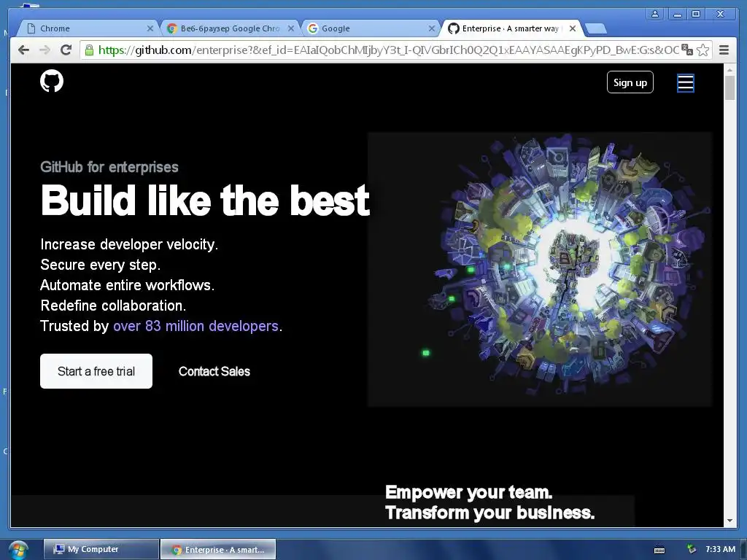Click the 'Transform your business.' heading

[x=489, y=513]
